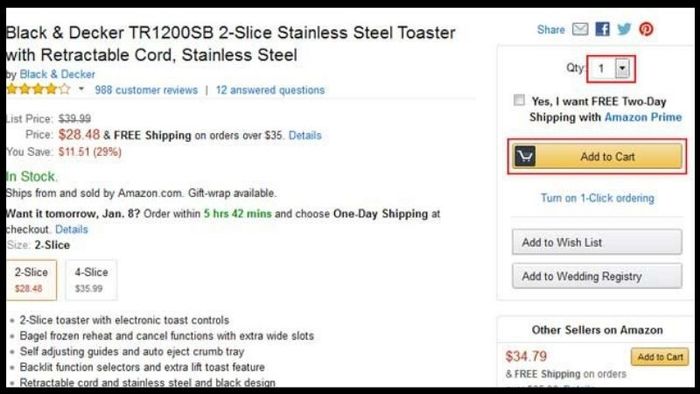Viewport: 700px width, 394px height.
Task: Add the toaster to cart
Action: (597, 157)
